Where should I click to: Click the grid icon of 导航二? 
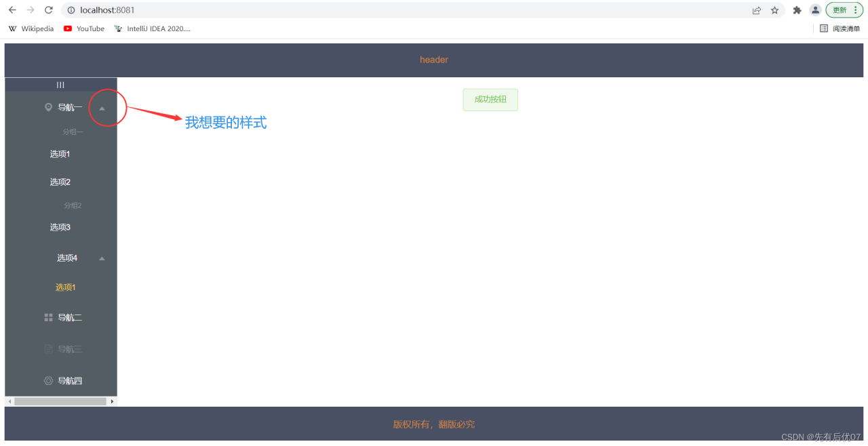[48, 317]
